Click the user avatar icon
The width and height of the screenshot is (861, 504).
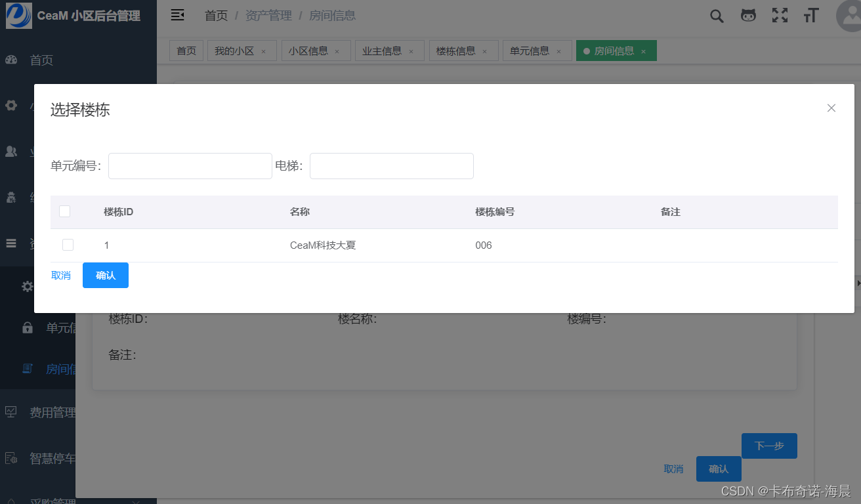click(x=850, y=16)
